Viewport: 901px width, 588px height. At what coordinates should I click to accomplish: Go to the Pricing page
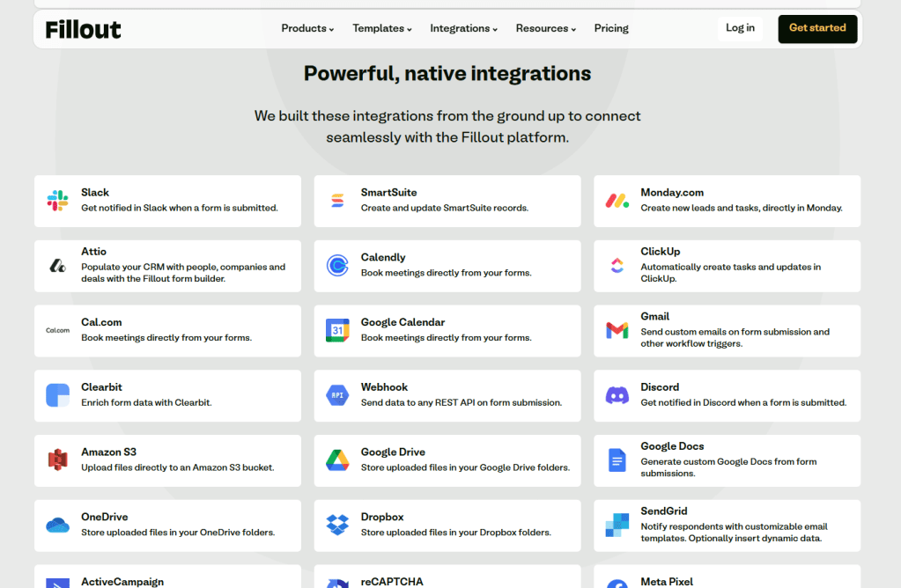(x=611, y=28)
